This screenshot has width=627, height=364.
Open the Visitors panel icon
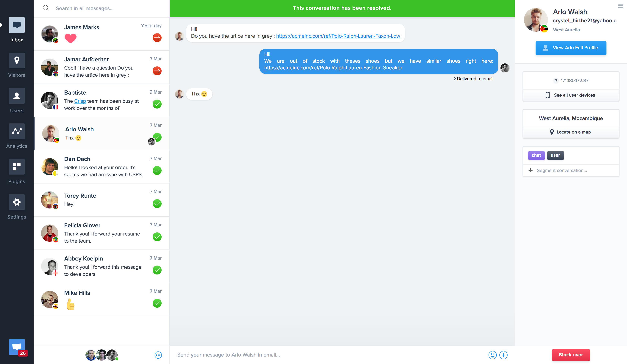(16, 60)
